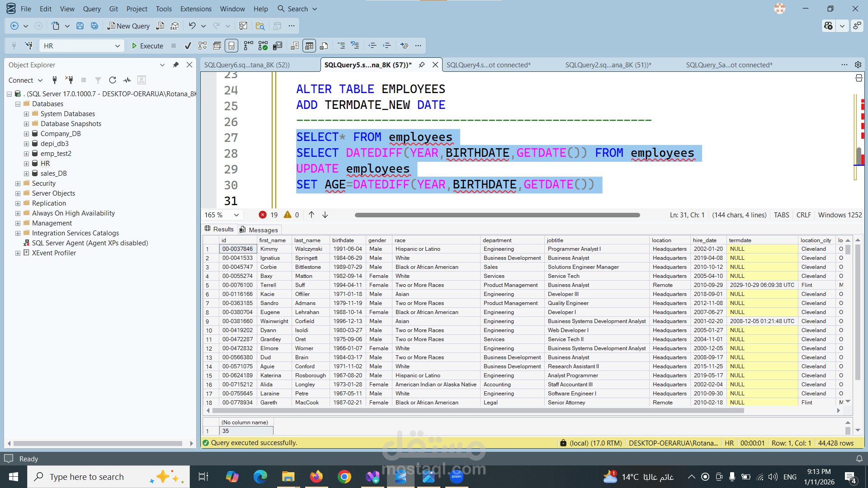Click the Parse checkmark icon
The image size is (868, 488).
click(x=188, y=46)
